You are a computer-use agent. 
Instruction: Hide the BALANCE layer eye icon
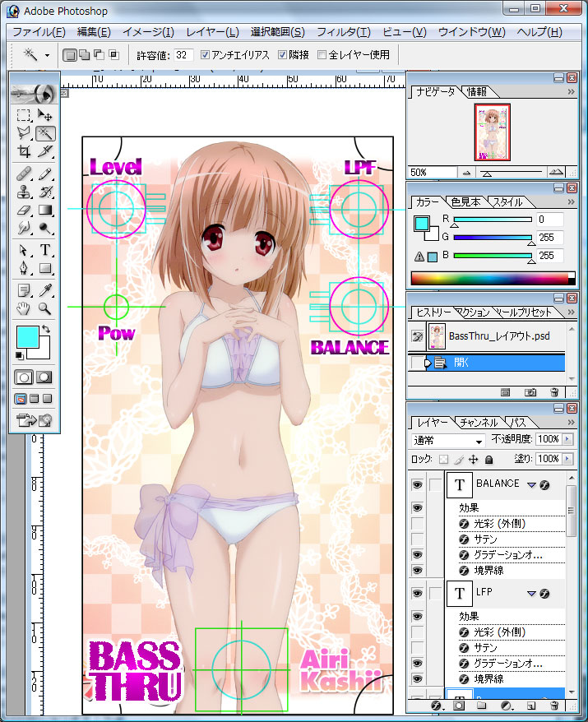417,485
